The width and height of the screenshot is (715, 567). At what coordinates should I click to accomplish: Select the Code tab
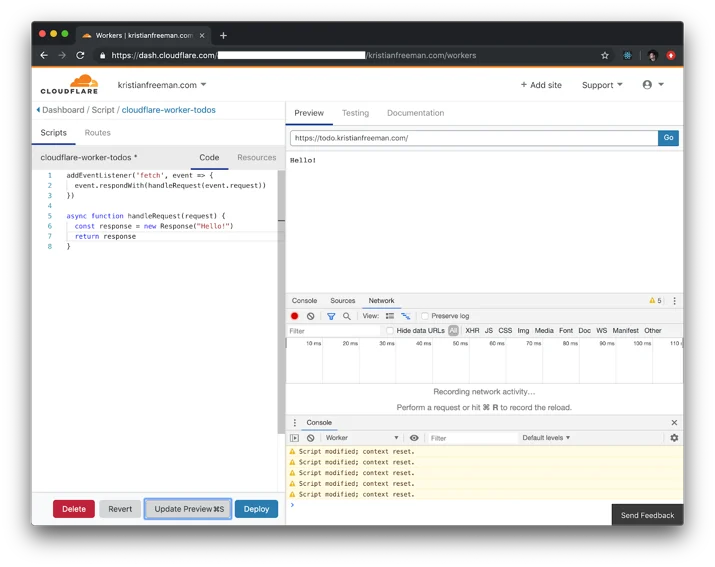209,157
